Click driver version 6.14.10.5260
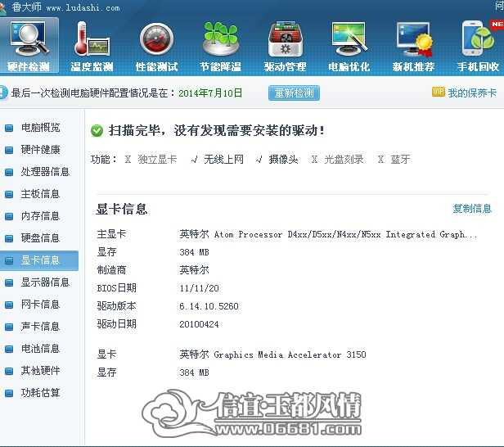 tap(209, 306)
